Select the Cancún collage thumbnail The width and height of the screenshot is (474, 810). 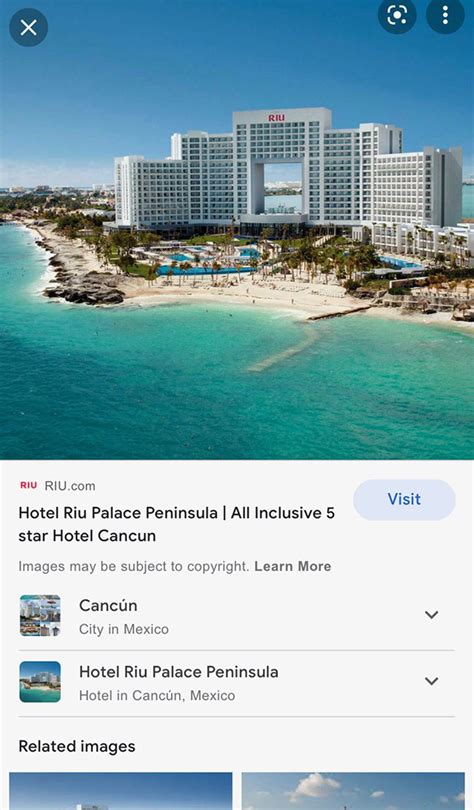[40, 615]
